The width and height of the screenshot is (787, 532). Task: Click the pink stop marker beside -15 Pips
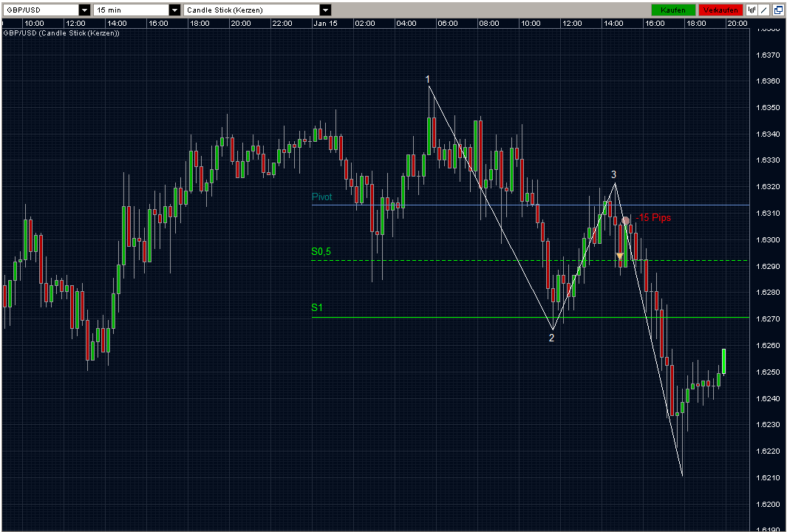coord(626,220)
